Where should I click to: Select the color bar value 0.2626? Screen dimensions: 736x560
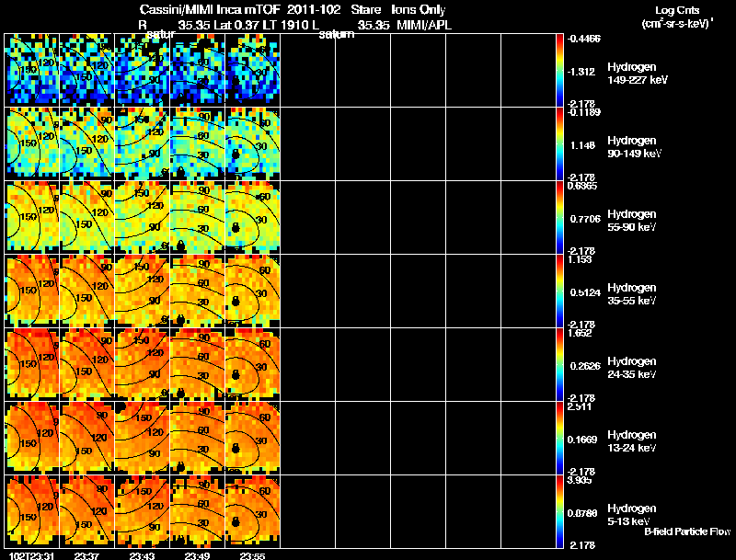pos(585,366)
